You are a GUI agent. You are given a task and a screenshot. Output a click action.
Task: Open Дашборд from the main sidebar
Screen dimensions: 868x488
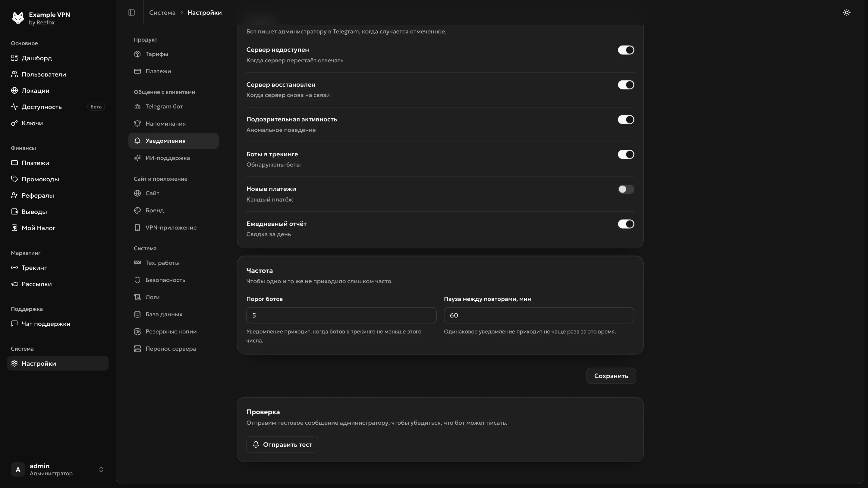point(58,58)
